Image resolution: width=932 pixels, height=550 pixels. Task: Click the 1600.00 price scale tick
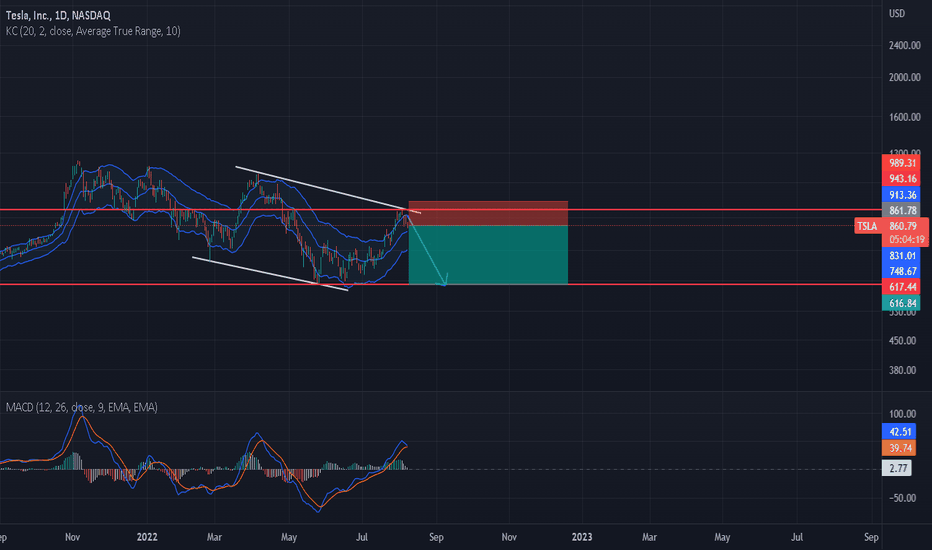[904, 117]
